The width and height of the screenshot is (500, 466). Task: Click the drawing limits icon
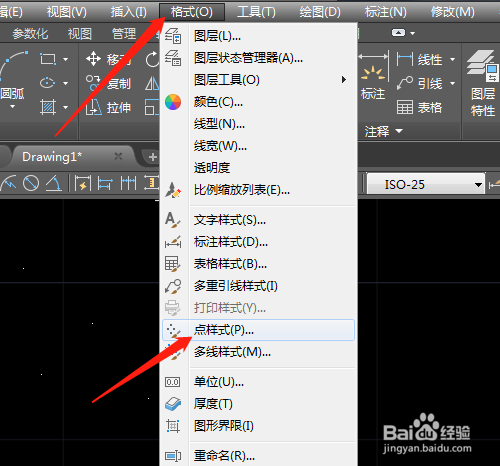click(x=173, y=426)
